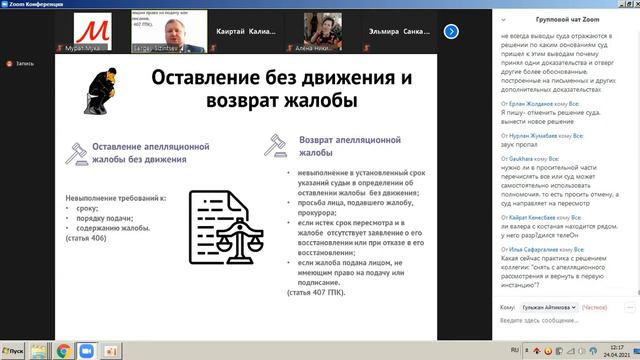The height and width of the screenshot is (360, 640).
Task: Select the Мурат participant video tile
Action: [x=92, y=32]
